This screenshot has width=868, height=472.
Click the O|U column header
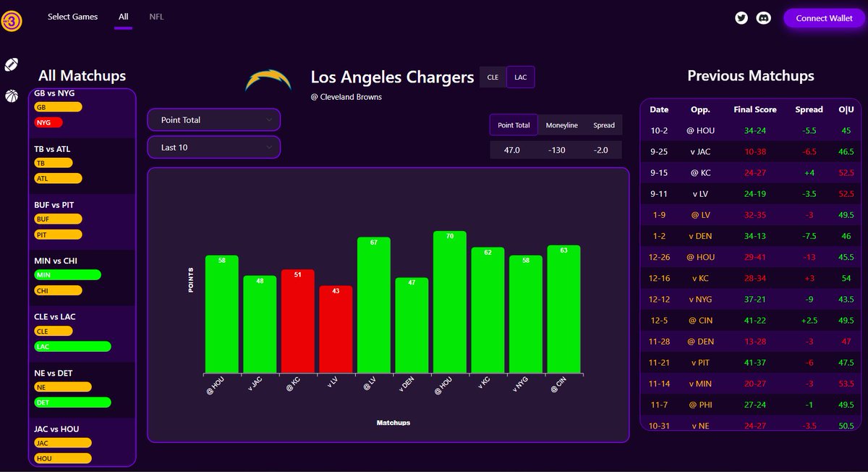pyautogui.click(x=845, y=109)
